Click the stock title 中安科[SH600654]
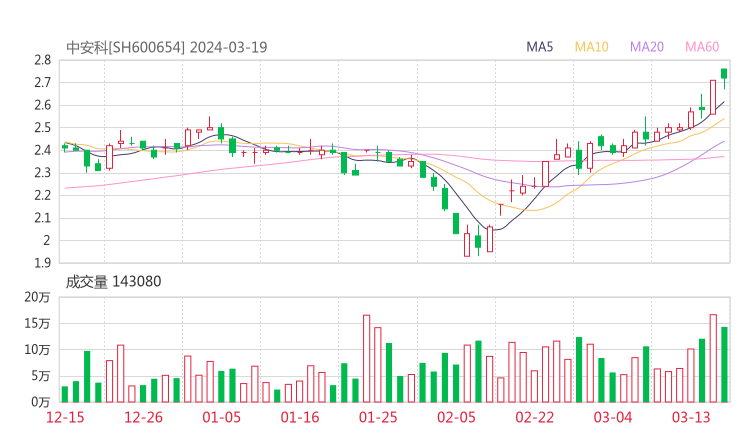The width and height of the screenshot is (740, 440). click(125, 47)
